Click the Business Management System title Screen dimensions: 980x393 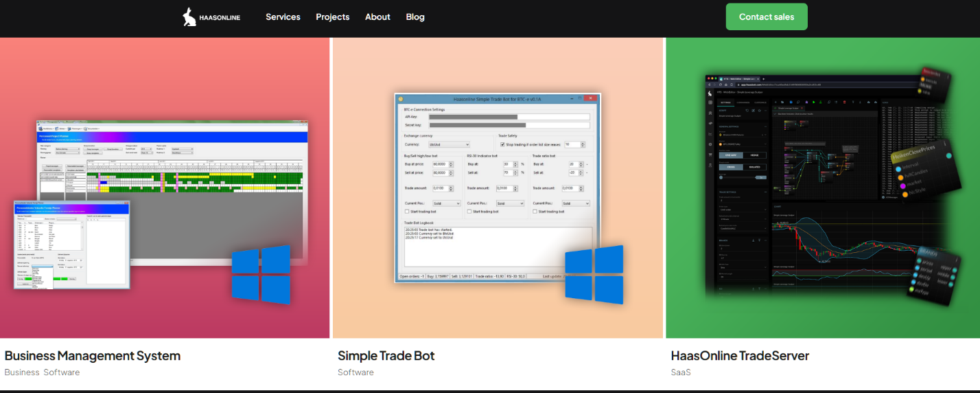93,356
